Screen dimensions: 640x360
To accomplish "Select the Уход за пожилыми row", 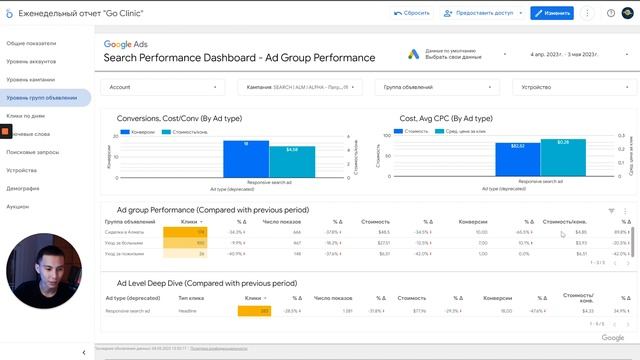I will tap(367, 253).
